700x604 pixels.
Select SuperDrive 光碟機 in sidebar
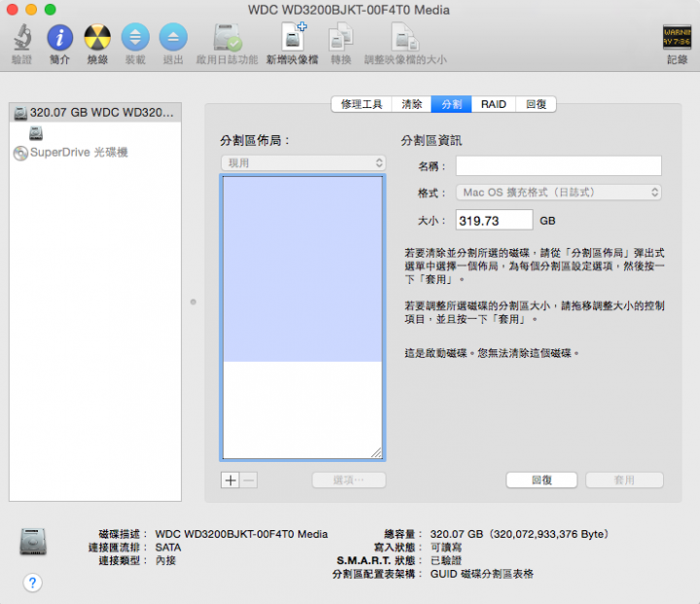(71, 153)
